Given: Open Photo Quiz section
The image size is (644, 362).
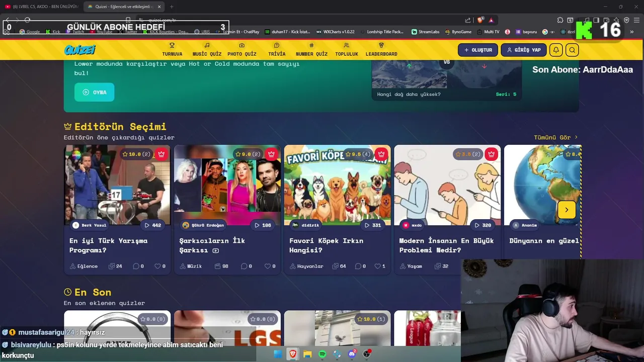Looking at the screenshot, I should (242, 50).
